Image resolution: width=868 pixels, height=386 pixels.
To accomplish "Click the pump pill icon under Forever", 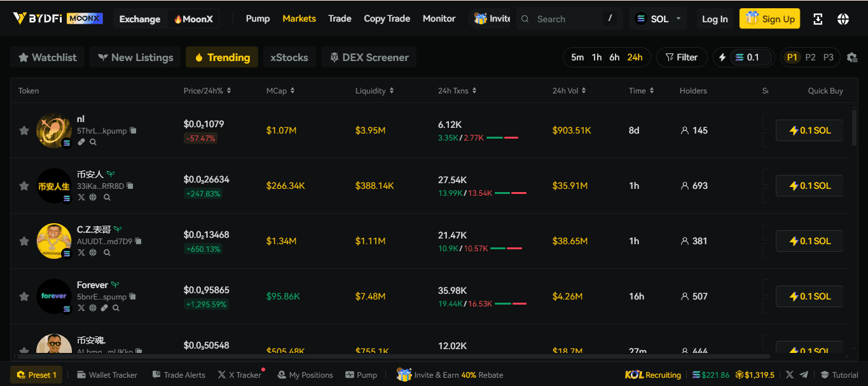I will tap(104, 308).
